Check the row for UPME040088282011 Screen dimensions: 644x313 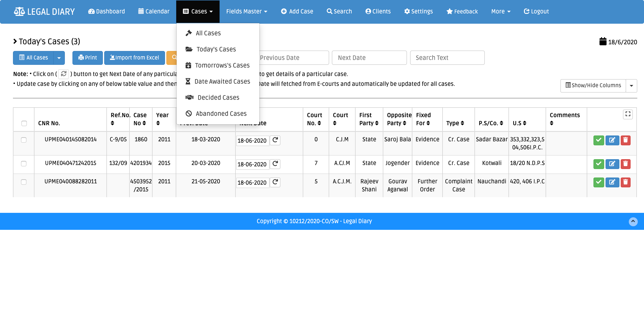pyautogui.click(x=24, y=182)
